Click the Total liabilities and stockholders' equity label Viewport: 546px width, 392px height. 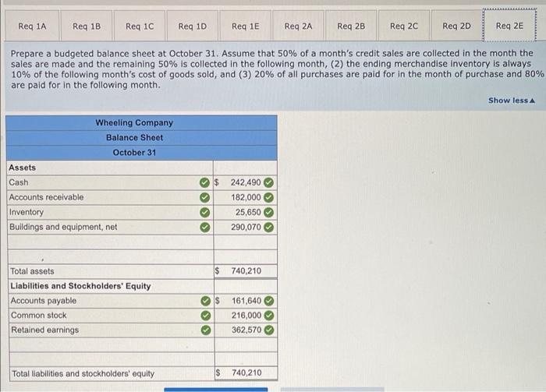click(83, 373)
